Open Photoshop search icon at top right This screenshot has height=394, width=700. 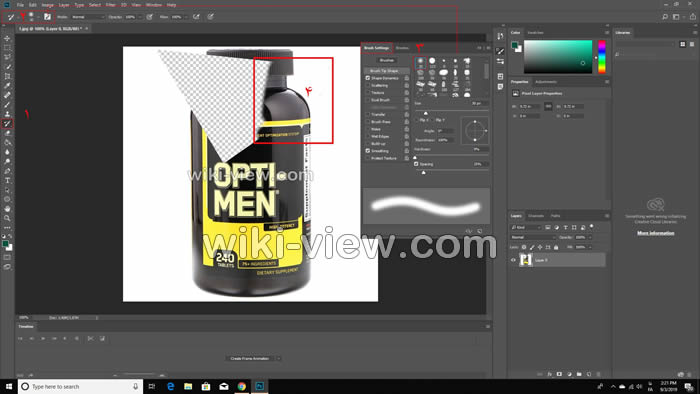click(665, 17)
